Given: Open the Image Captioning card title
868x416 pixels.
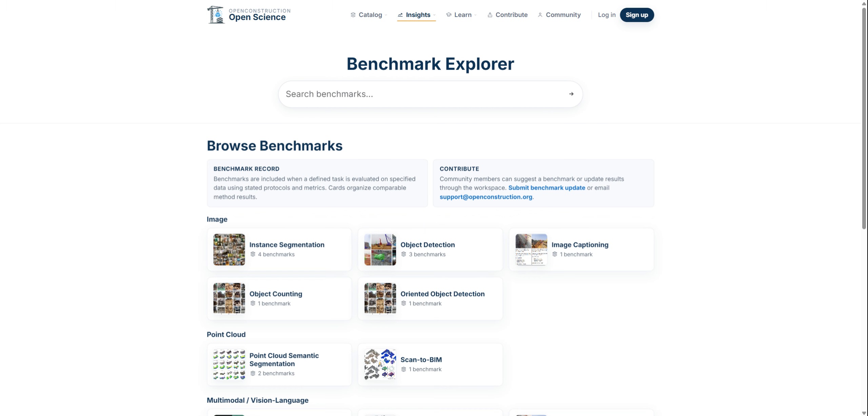Looking at the screenshot, I should pyautogui.click(x=580, y=245).
